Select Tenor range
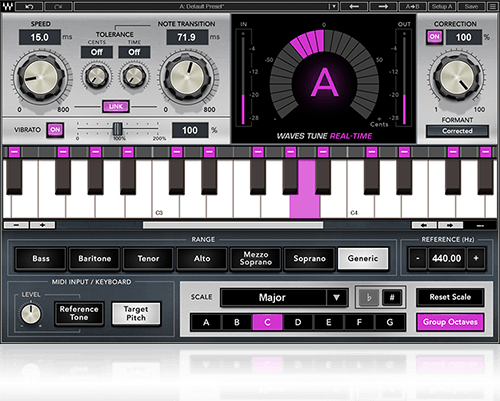 pyautogui.click(x=148, y=258)
